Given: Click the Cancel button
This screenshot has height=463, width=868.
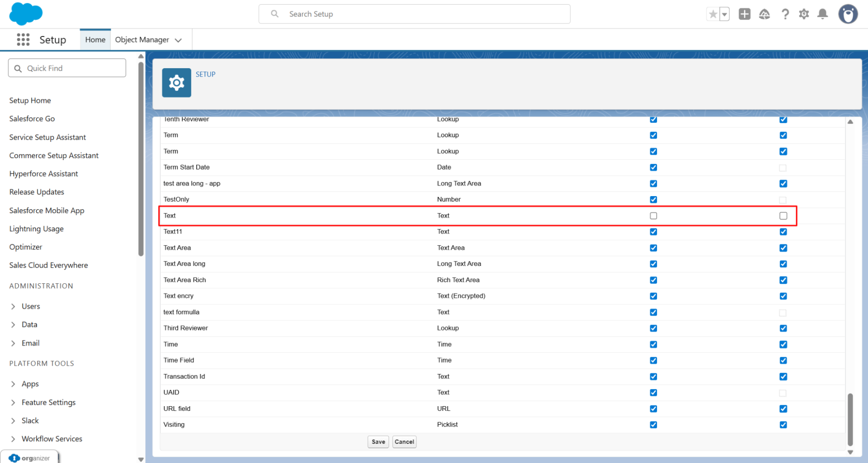Looking at the screenshot, I should coord(404,442).
